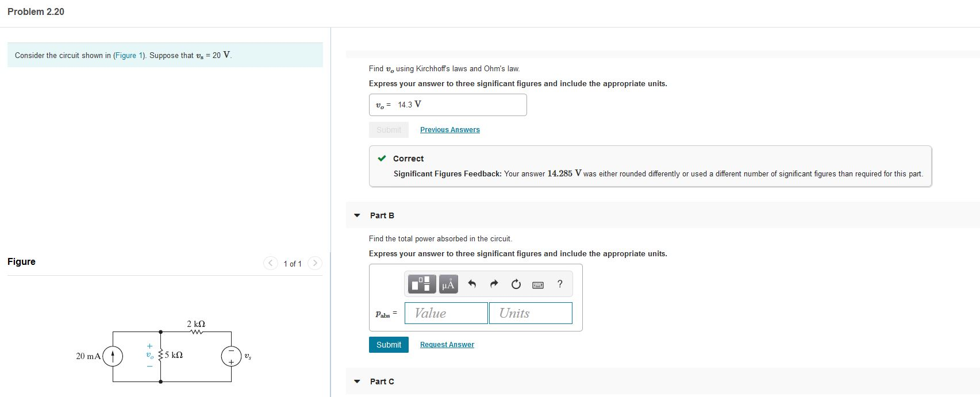The image size is (980, 397).
Task: Collapse the Part B section
Action: [357, 215]
